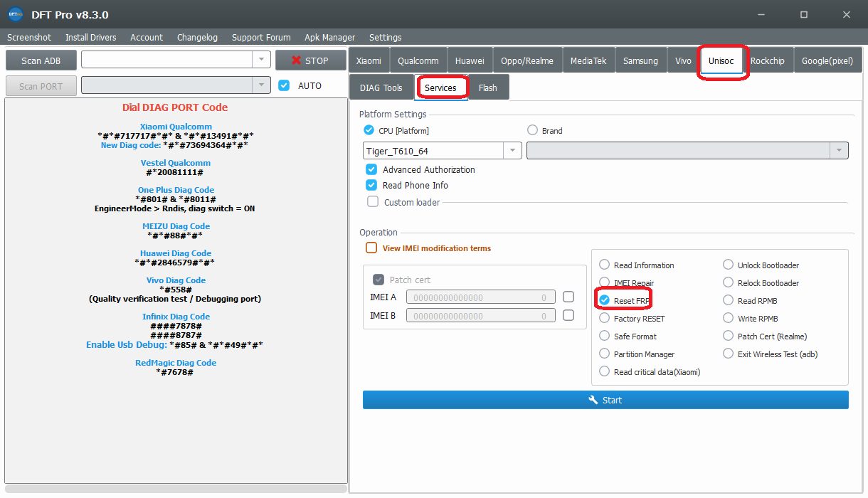Click Xiaomi Qualcomm heading text
This screenshot has width=868, height=498.
click(x=176, y=127)
